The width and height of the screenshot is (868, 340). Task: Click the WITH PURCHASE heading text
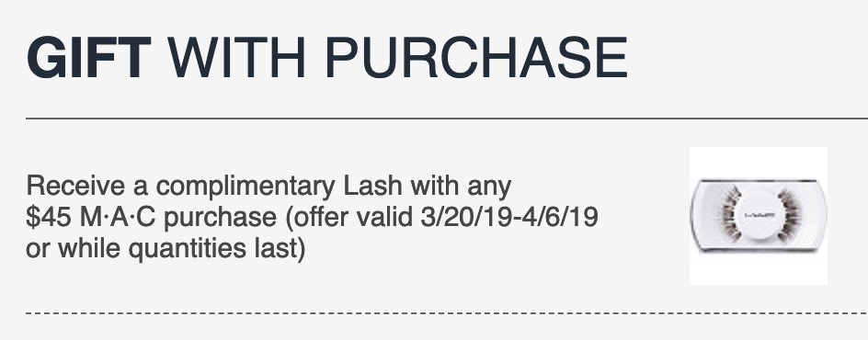397,58
